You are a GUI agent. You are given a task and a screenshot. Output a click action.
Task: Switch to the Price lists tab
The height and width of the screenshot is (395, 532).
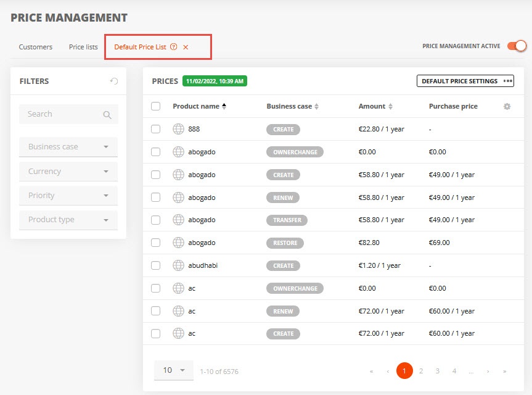pyautogui.click(x=83, y=47)
